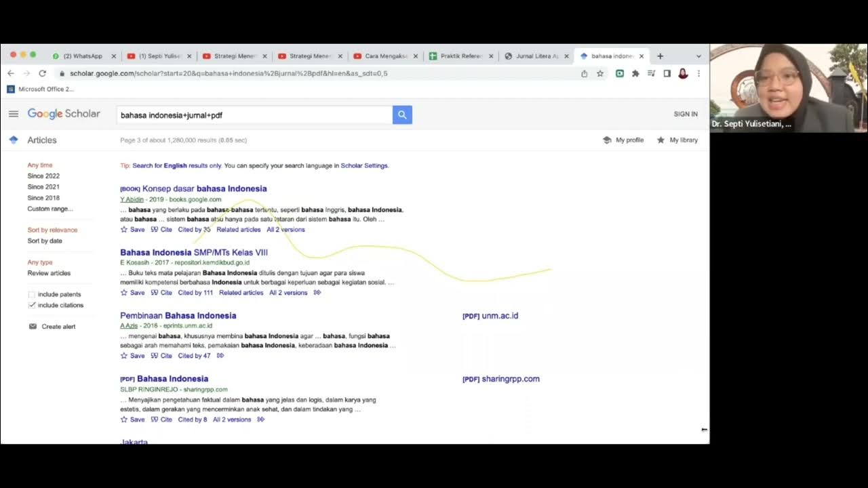Switch to the Jurnal Litera tab
The height and width of the screenshot is (488, 868).
pos(536,56)
